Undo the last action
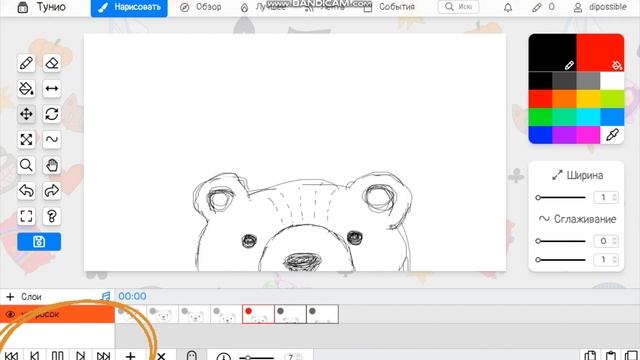 click(x=26, y=191)
